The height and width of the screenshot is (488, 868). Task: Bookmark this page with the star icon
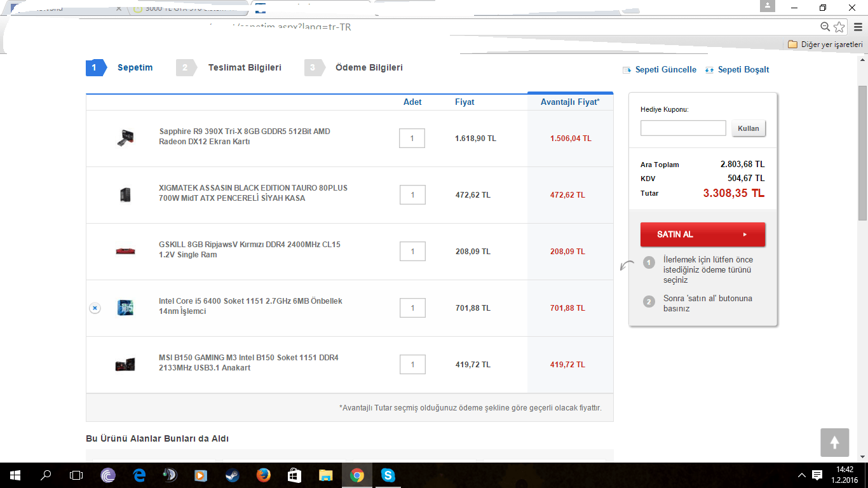tap(839, 28)
